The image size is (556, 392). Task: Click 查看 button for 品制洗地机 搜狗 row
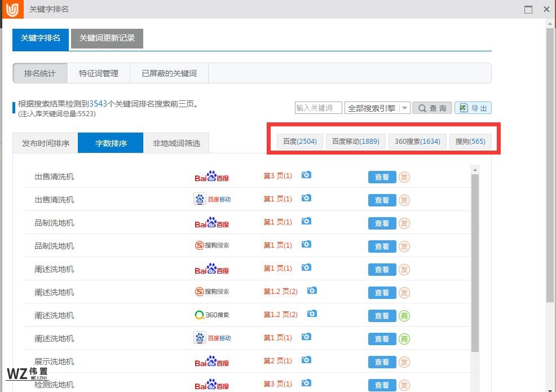(x=382, y=246)
